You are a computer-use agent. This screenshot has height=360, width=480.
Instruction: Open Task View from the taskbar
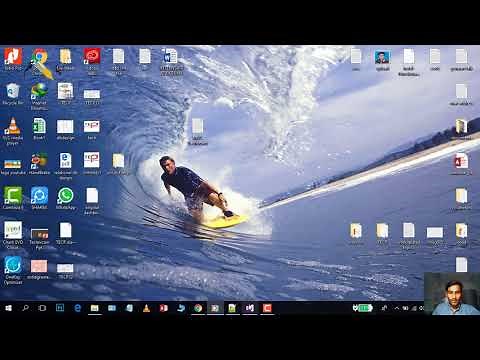coord(42,308)
